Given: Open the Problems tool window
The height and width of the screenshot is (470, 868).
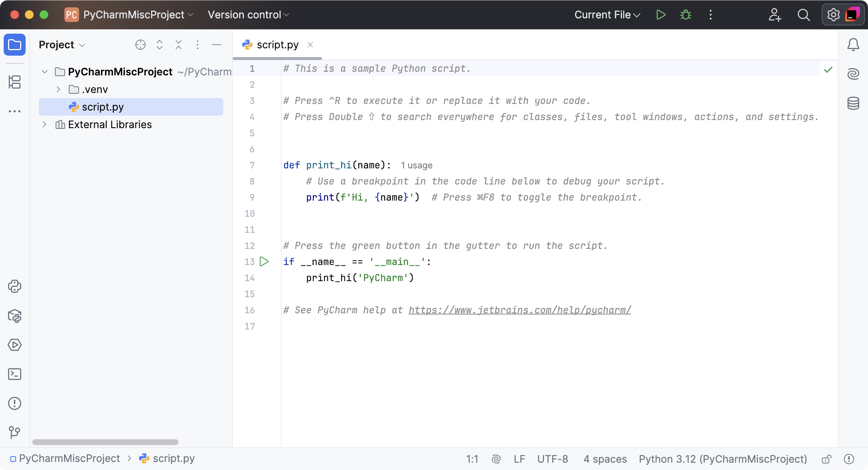Looking at the screenshot, I should tap(15, 403).
